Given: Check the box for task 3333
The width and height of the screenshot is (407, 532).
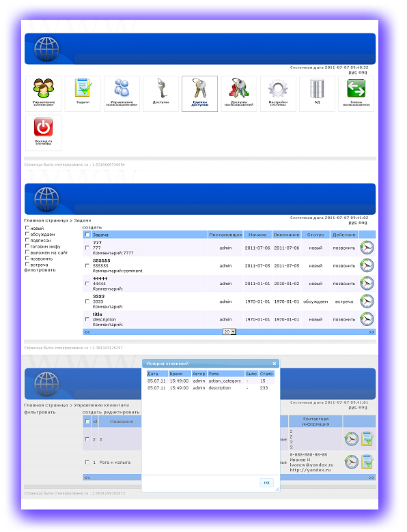Looking at the screenshot, I should point(87,301).
